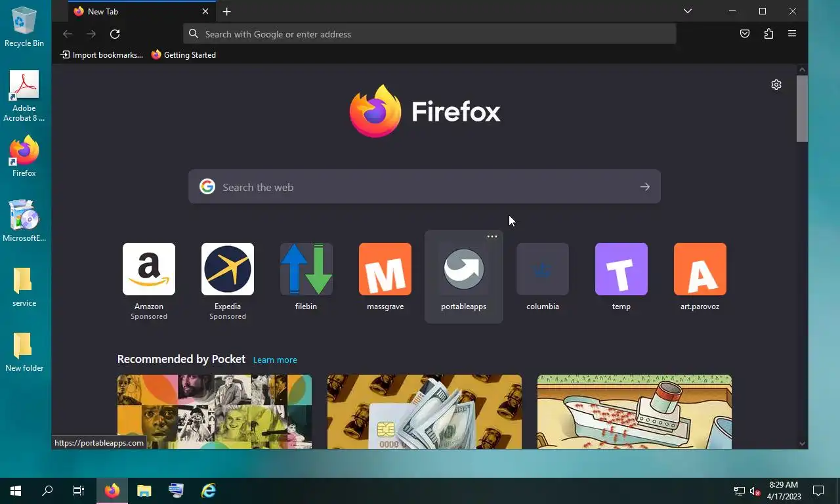Open the Save to Pocket button
840x504 pixels.
click(745, 34)
